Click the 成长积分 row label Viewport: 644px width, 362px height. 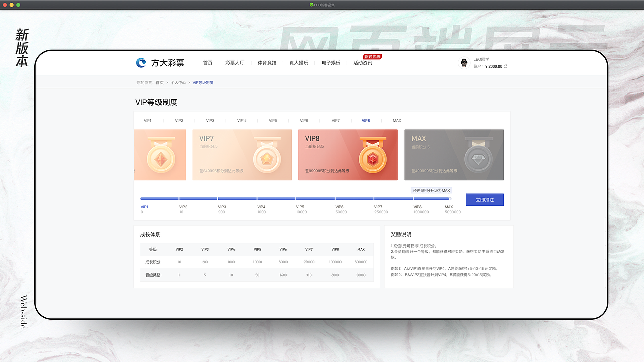[x=153, y=262]
